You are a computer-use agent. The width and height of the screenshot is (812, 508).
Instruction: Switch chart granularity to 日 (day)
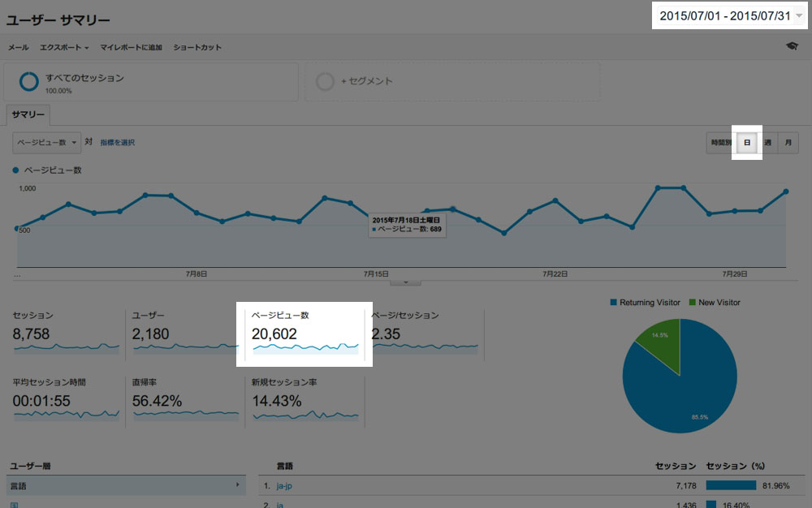[747, 143]
